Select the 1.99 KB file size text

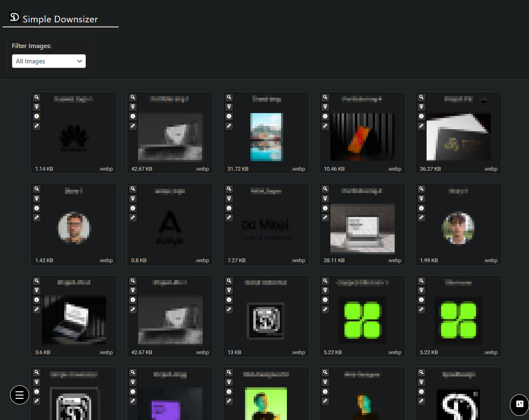pyautogui.click(x=429, y=261)
